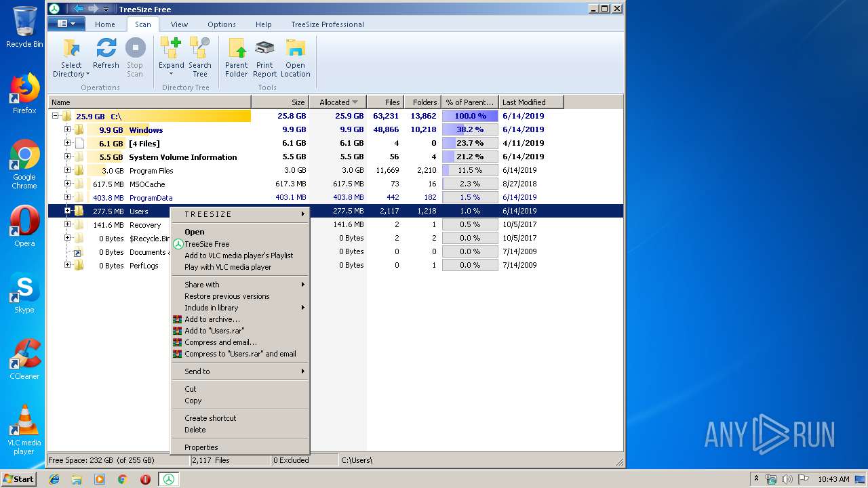The width and height of the screenshot is (868, 488).
Task: Open Chrome from taskbar
Action: click(x=123, y=479)
